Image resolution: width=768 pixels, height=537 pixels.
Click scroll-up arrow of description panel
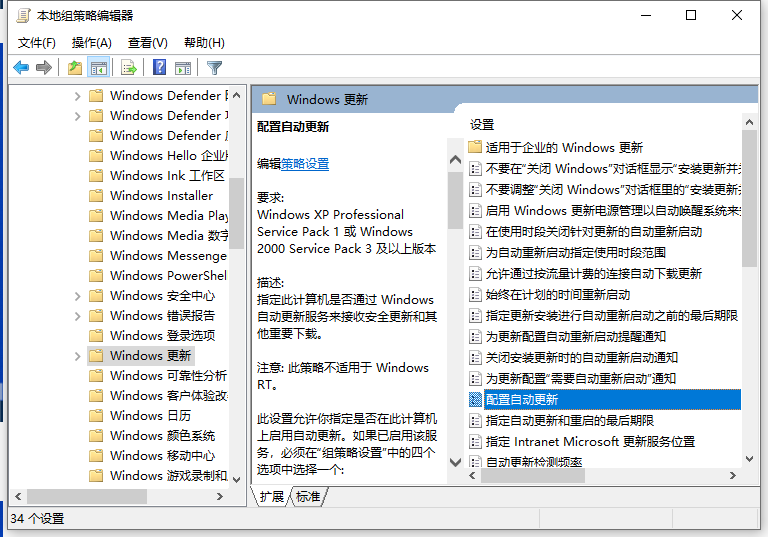(456, 159)
